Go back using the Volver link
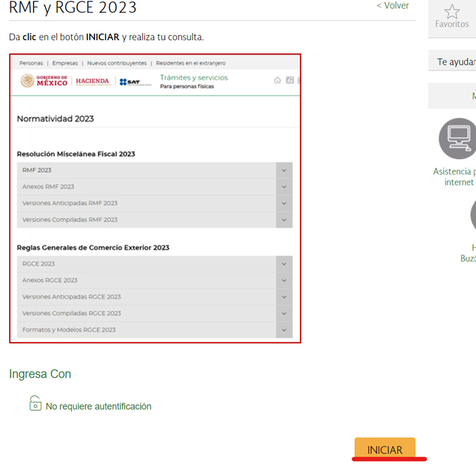 393,6
